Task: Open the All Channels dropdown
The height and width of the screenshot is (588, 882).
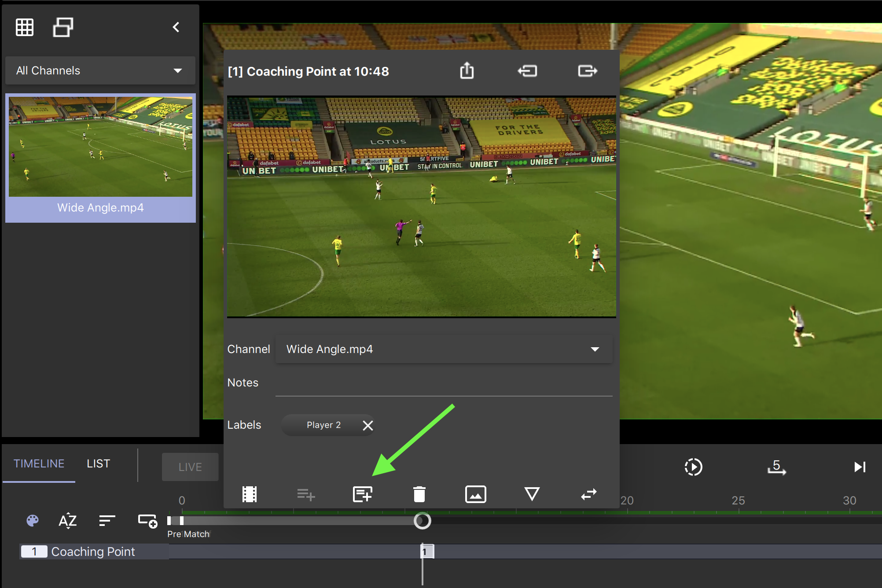Action: (100, 70)
